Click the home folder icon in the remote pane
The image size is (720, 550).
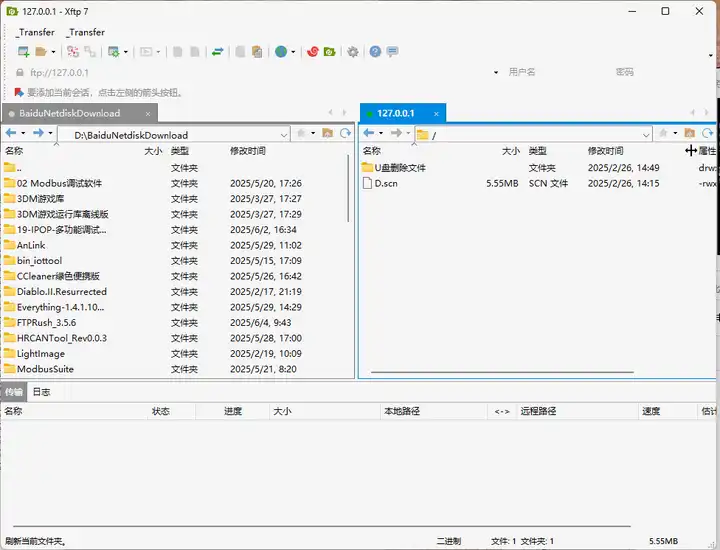click(x=690, y=133)
